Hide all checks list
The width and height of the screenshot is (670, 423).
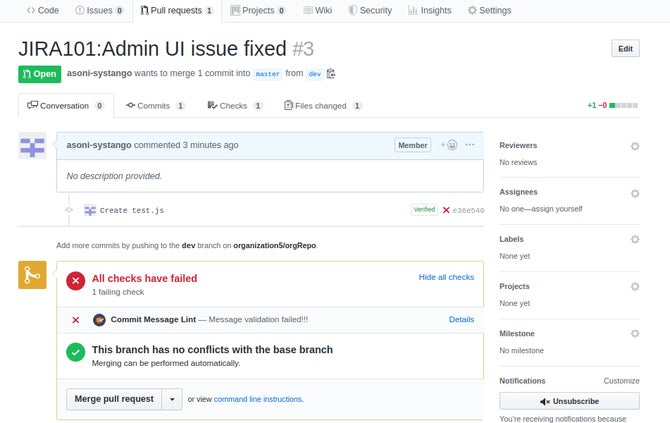pos(446,277)
